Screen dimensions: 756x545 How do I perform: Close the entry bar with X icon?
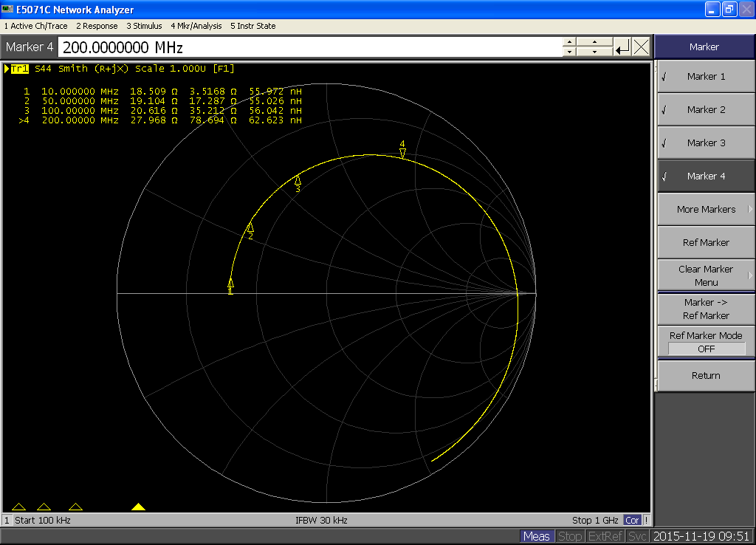(x=641, y=47)
